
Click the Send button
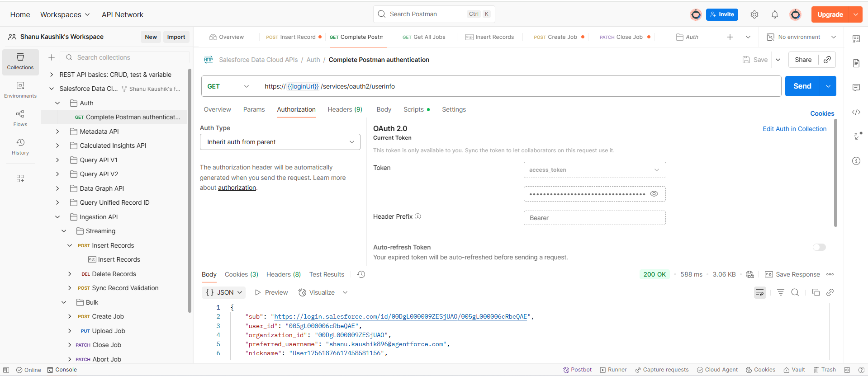[802, 86]
